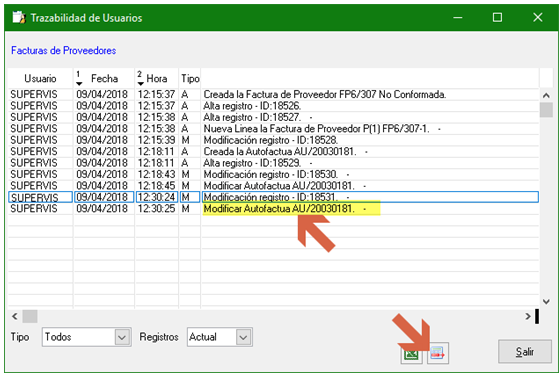This screenshot has height=376, width=559.
Task: Click the Trazabilidad de Usuarios title bar icon
Action: (x=19, y=17)
